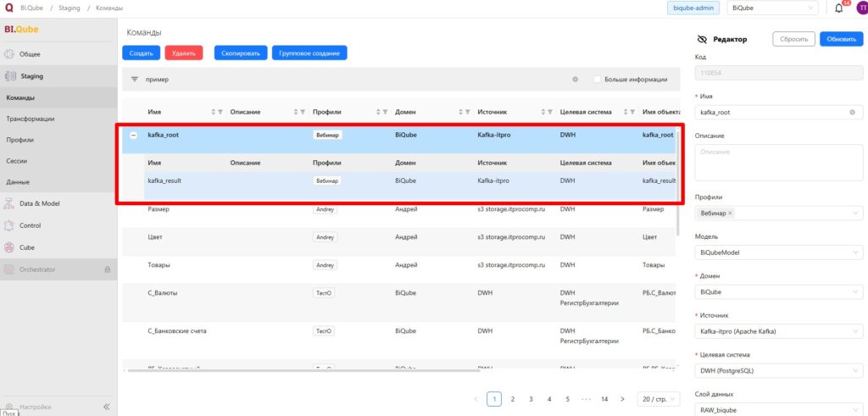Open the Профили column filter icon

(386, 113)
